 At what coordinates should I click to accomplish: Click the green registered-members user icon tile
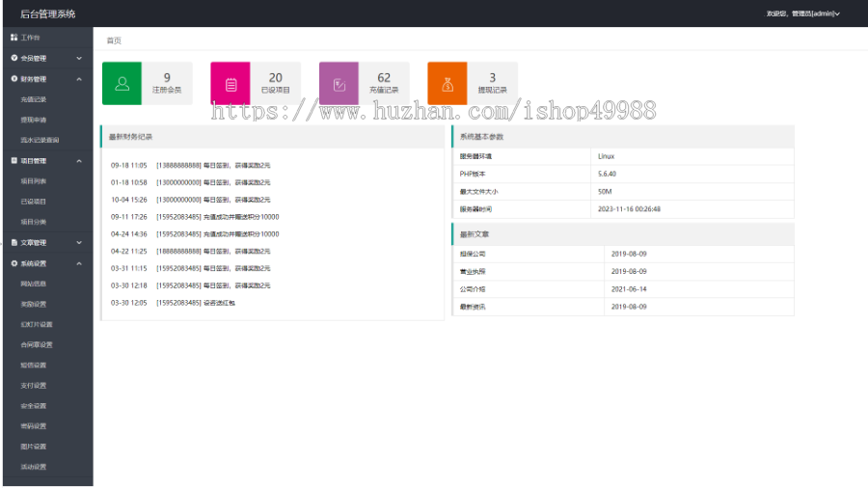point(122,84)
